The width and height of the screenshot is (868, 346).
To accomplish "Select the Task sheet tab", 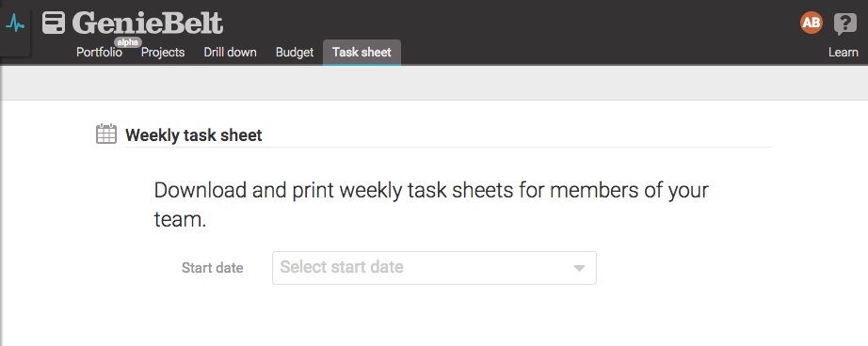I will point(362,53).
